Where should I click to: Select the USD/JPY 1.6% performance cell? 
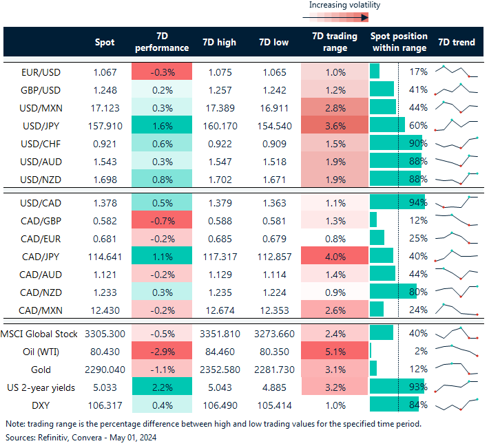point(161,125)
